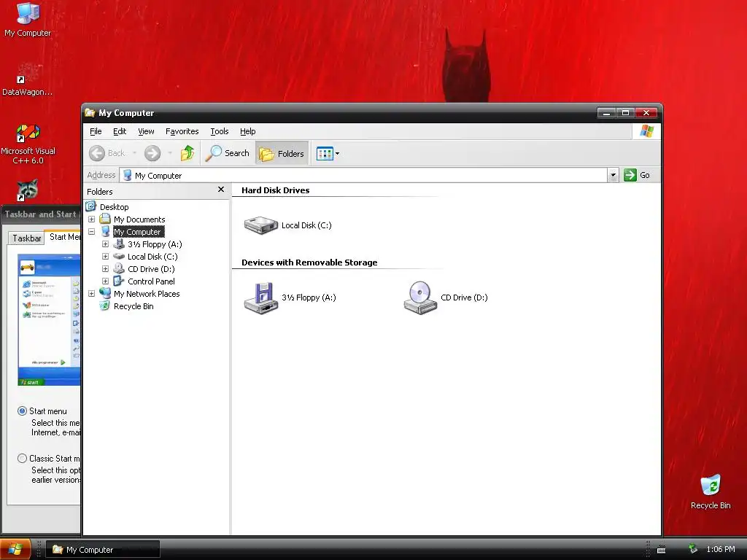Screen dimensions: 747x560
Task: Open the View menu
Action: click(146, 131)
